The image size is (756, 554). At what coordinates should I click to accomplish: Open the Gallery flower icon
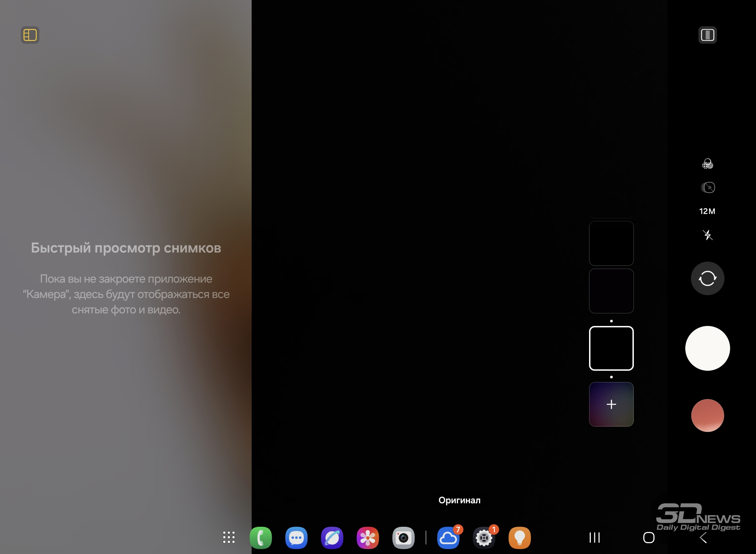368,538
